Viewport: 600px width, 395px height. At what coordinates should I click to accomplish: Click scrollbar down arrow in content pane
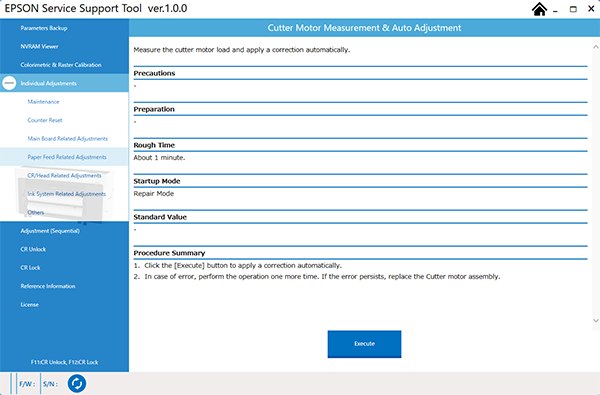click(596, 320)
